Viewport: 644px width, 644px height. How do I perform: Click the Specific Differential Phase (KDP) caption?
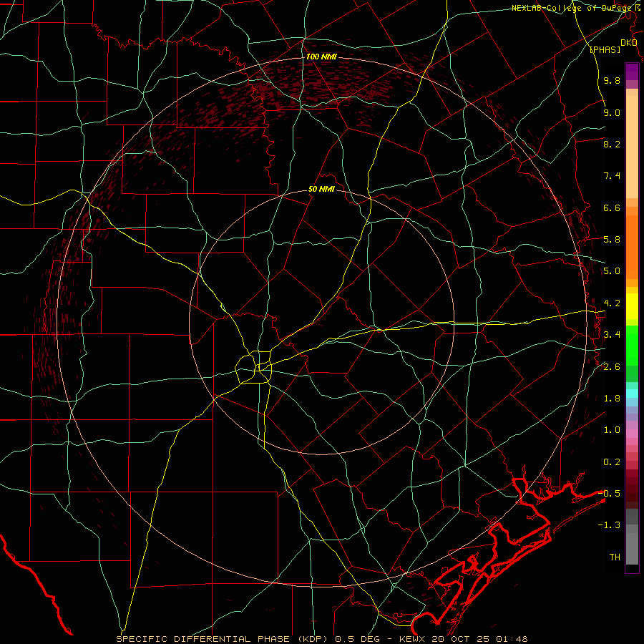tap(224, 639)
